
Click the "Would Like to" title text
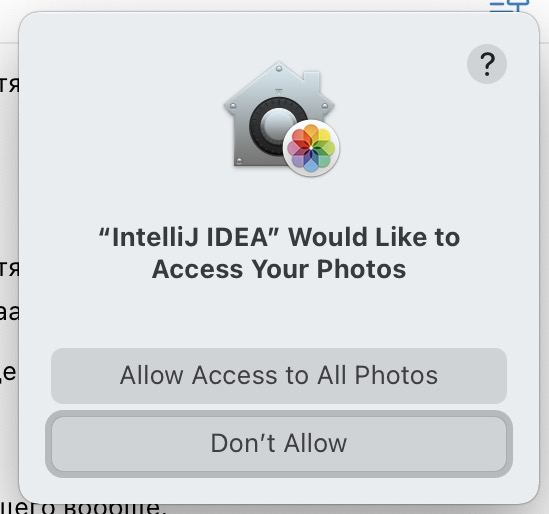(374, 237)
